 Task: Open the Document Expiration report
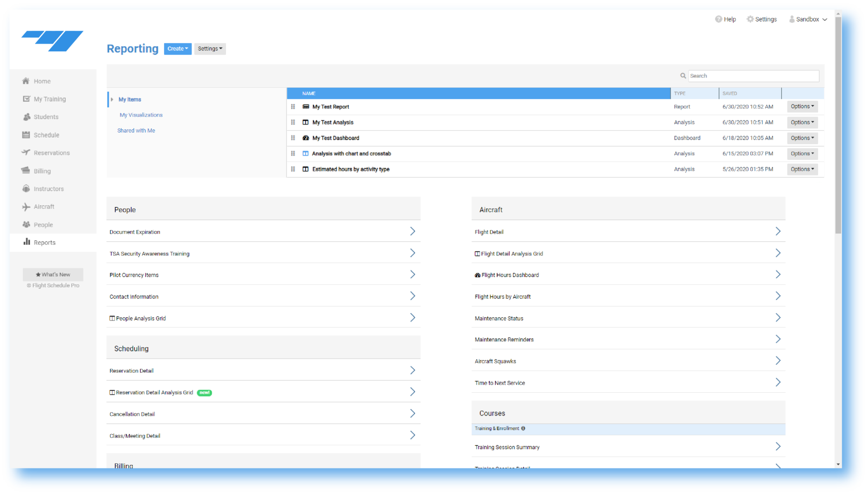[135, 232]
